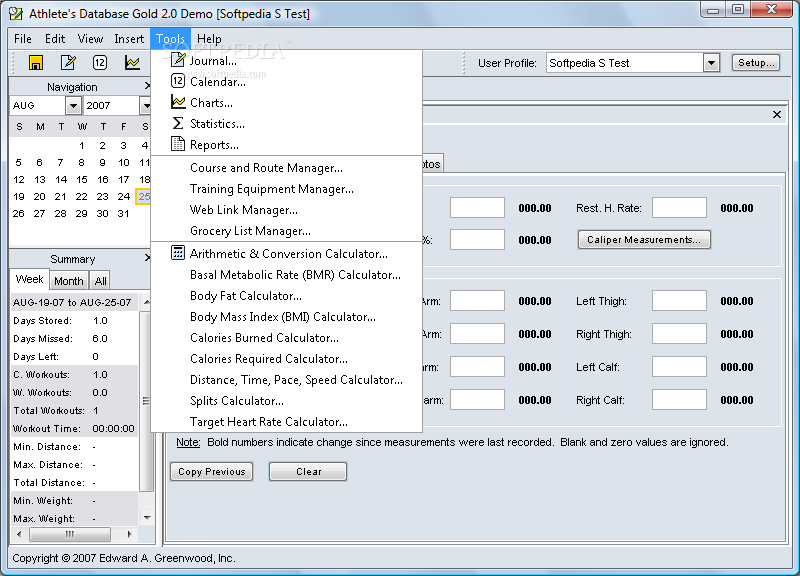Click the 'Days Missed:' summary row

(74, 339)
